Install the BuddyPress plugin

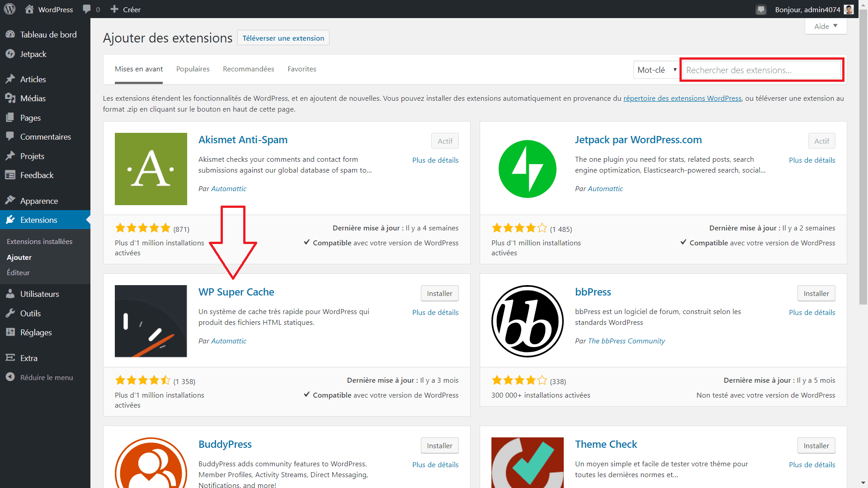coord(440,446)
